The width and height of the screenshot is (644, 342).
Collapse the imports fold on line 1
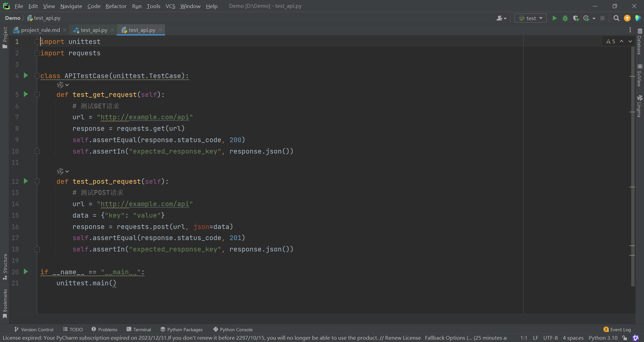click(37, 42)
